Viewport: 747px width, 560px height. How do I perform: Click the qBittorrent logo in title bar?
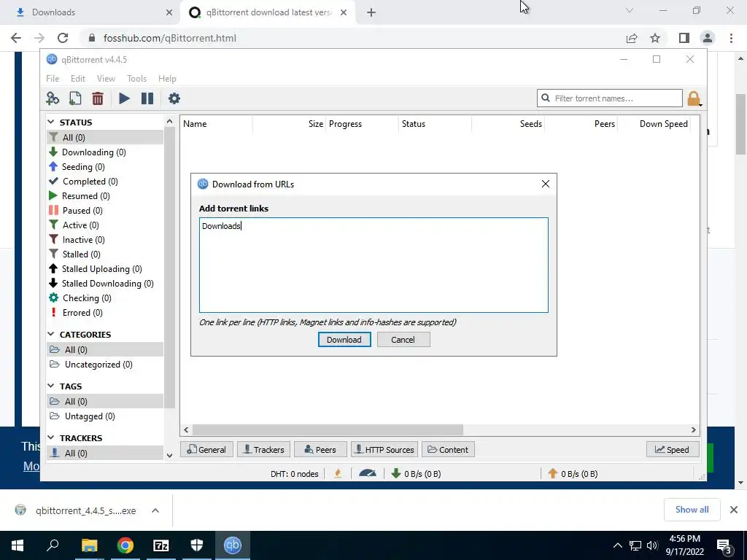pyautogui.click(x=52, y=60)
